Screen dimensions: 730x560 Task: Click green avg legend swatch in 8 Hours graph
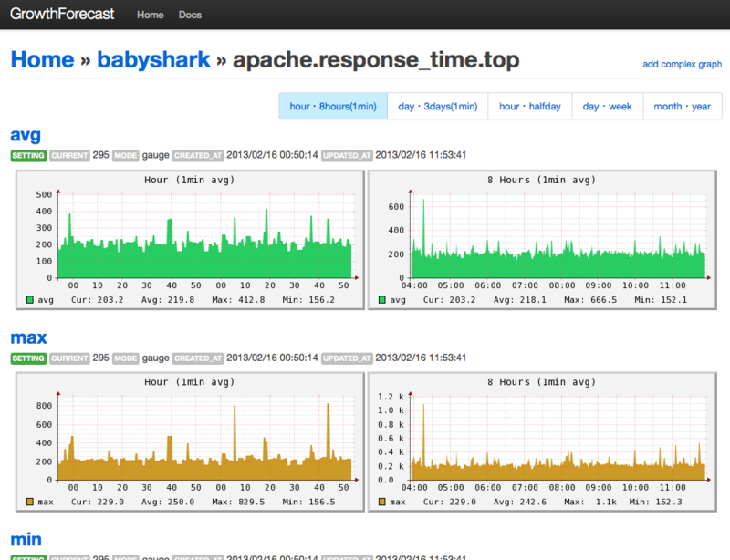[x=381, y=300]
